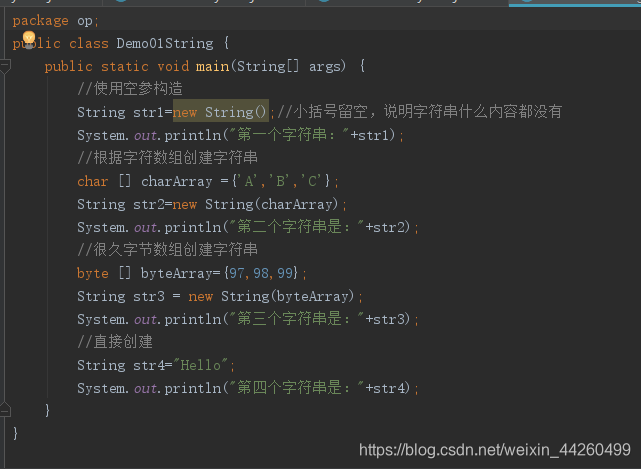Click the comment '//很久字节数组创建字符串'
The width and height of the screenshot is (641, 469).
(167, 250)
